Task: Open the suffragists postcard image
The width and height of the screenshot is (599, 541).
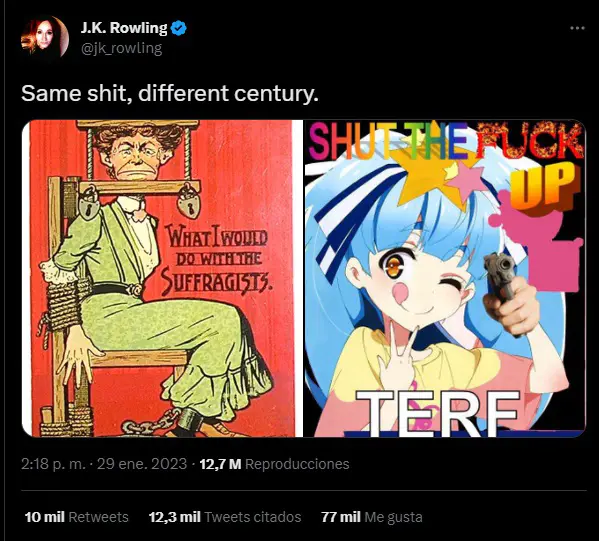Action: (159, 278)
